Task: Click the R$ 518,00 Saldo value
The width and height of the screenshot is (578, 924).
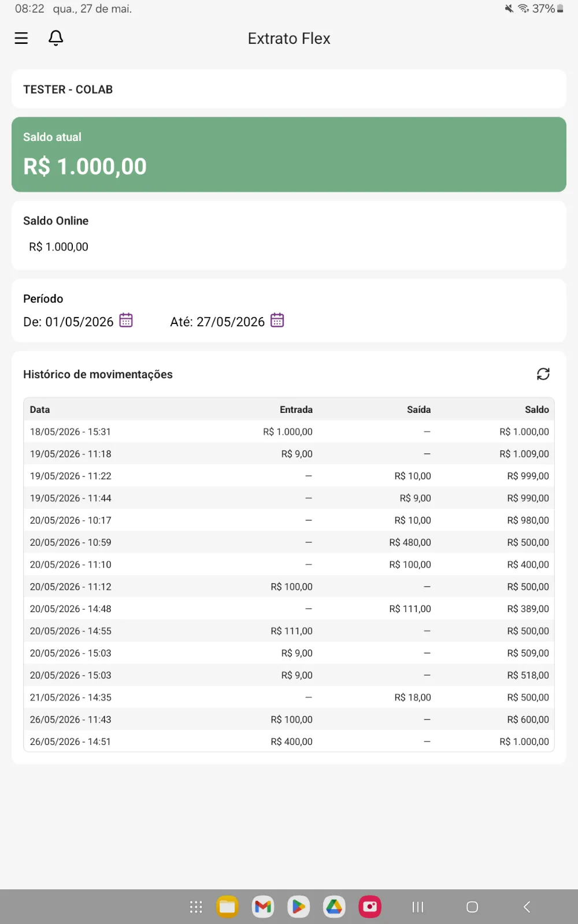Action: click(528, 675)
